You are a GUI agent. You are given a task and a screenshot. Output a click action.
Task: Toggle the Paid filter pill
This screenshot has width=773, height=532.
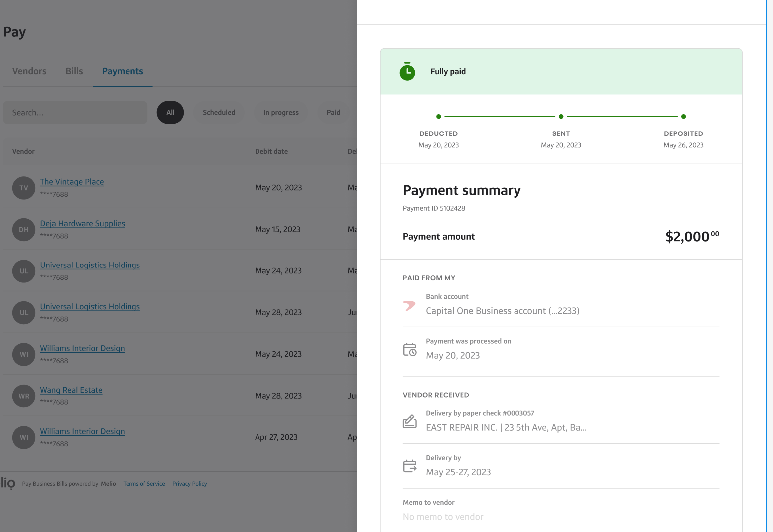click(x=333, y=112)
